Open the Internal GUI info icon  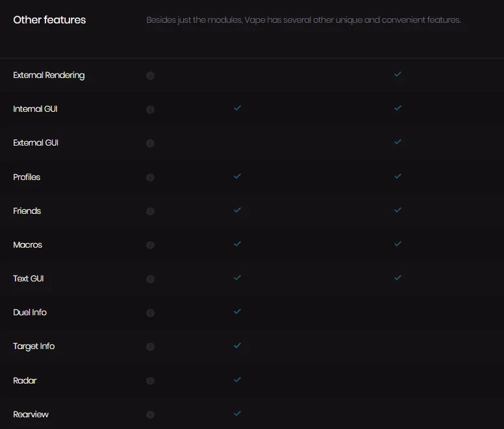150,109
